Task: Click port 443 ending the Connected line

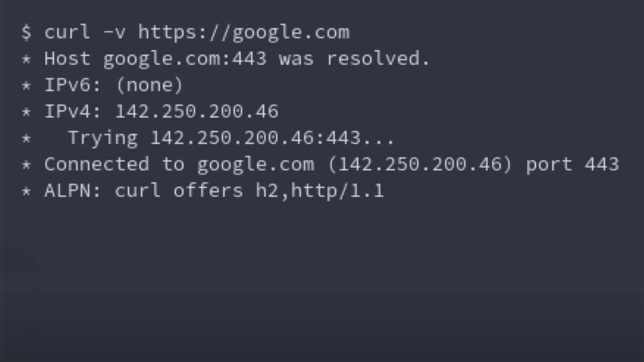Action: click(x=572, y=165)
